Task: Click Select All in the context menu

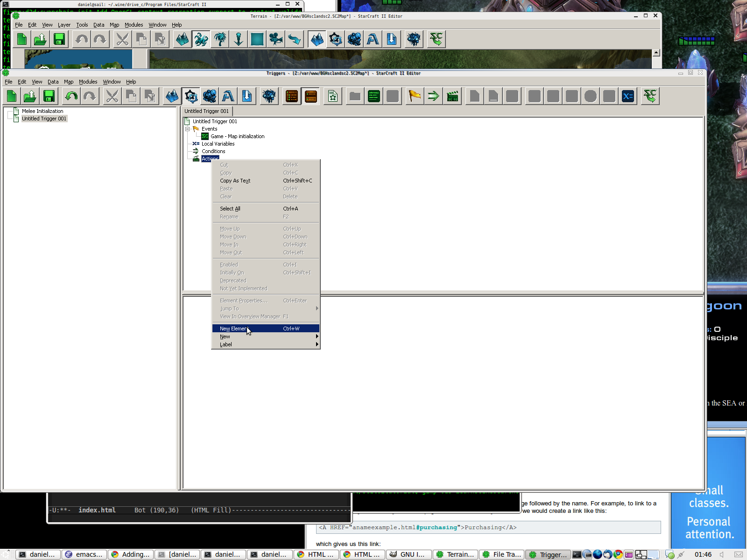Action: [230, 209]
